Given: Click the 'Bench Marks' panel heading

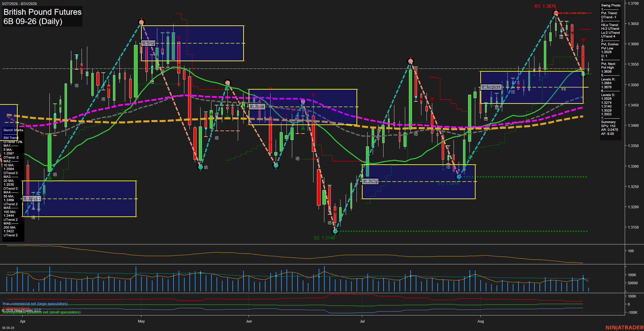Looking at the screenshot, I should (13, 130).
